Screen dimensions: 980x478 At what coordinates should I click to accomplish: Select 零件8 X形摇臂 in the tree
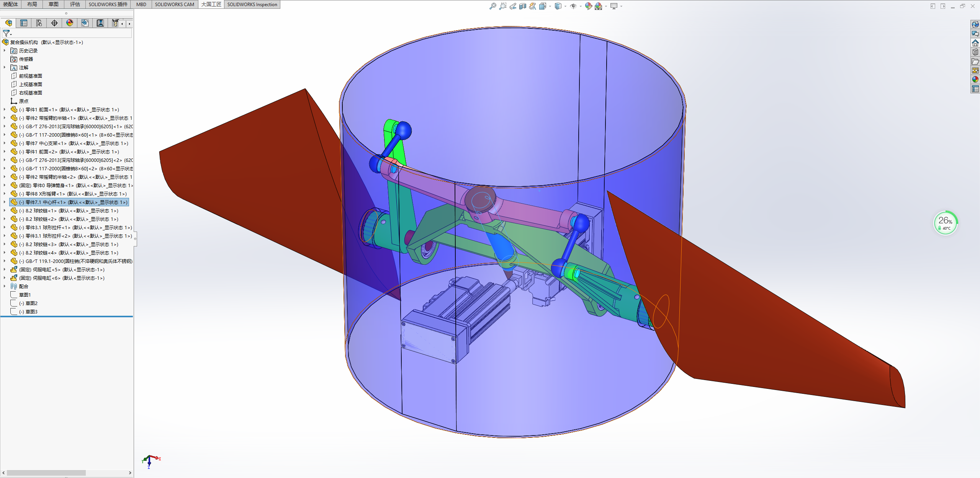point(73,194)
